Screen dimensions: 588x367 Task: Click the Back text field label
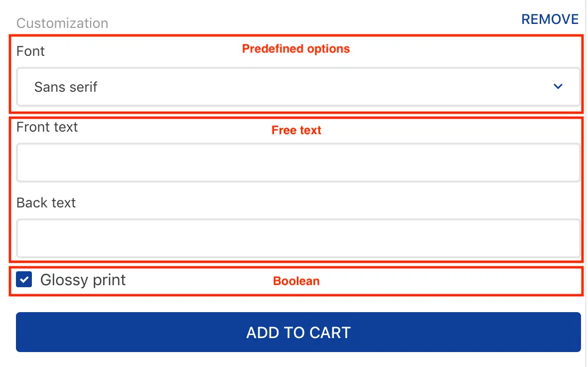(x=46, y=203)
